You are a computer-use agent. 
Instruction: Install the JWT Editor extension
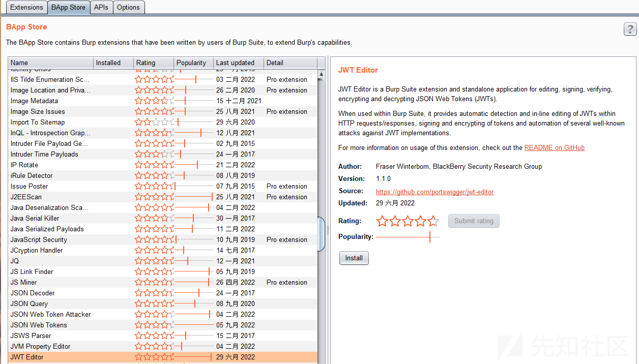(x=354, y=258)
